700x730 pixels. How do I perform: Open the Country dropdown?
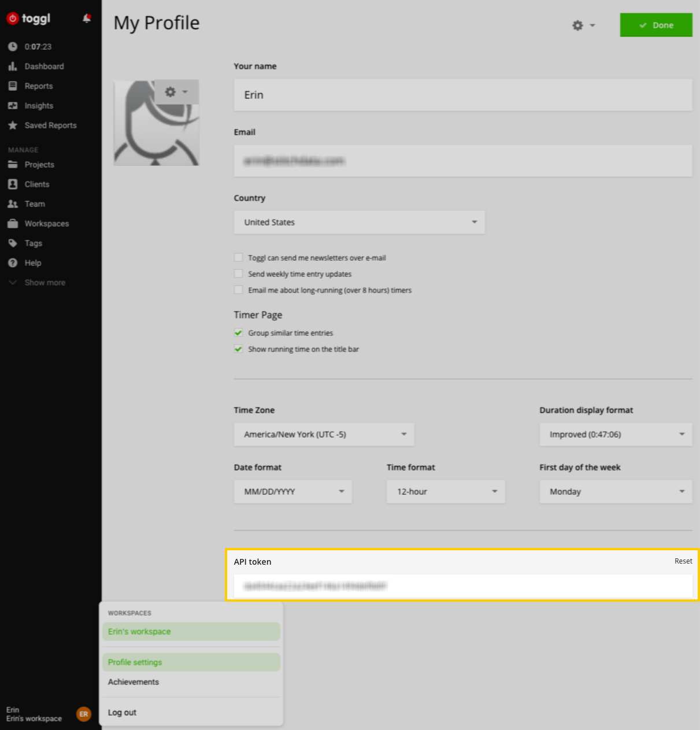pyautogui.click(x=358, y=222)
